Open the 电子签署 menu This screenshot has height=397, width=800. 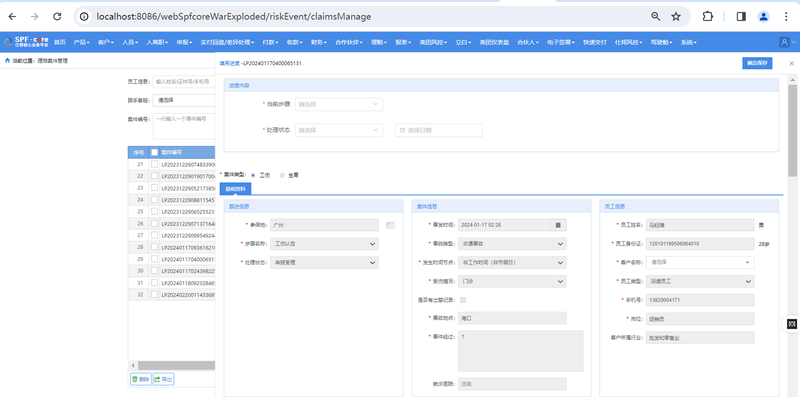pos(561,42)
